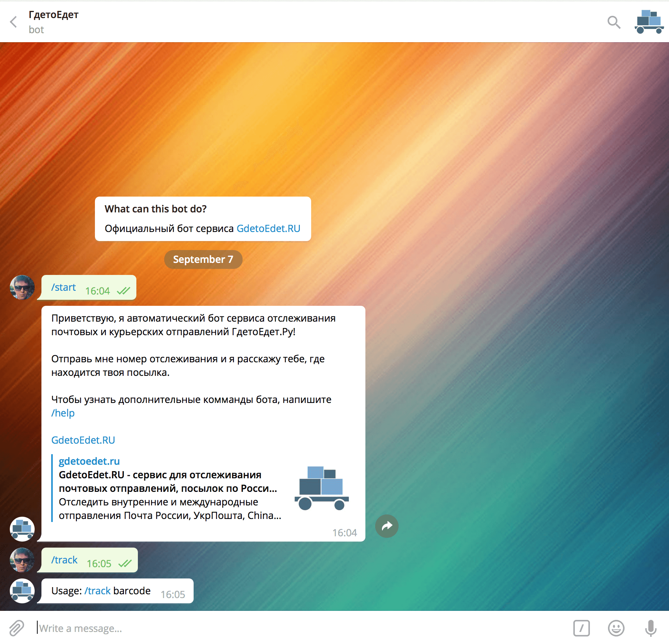Open the GdetoEdet.RU link in bot description
This screenshot has height=644, width=669.
[268, 229]
